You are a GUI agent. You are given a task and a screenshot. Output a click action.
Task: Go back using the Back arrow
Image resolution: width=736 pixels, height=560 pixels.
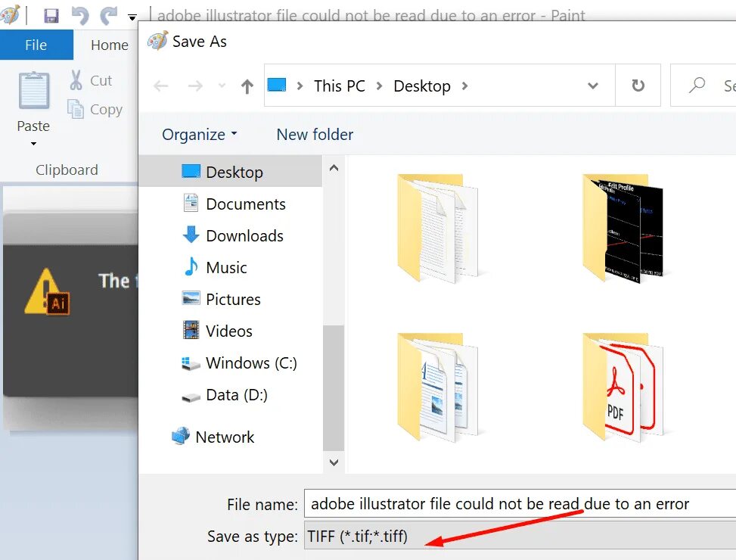pos(161,86)
